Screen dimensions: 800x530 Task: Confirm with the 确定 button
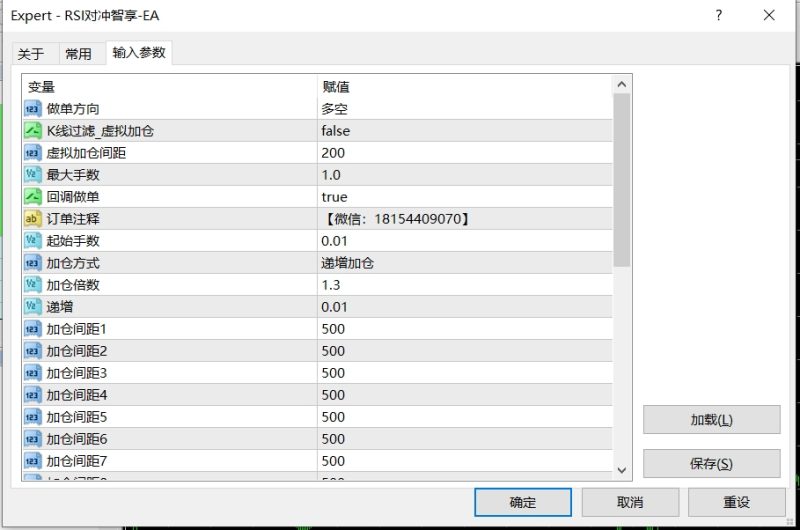point(522,502)
